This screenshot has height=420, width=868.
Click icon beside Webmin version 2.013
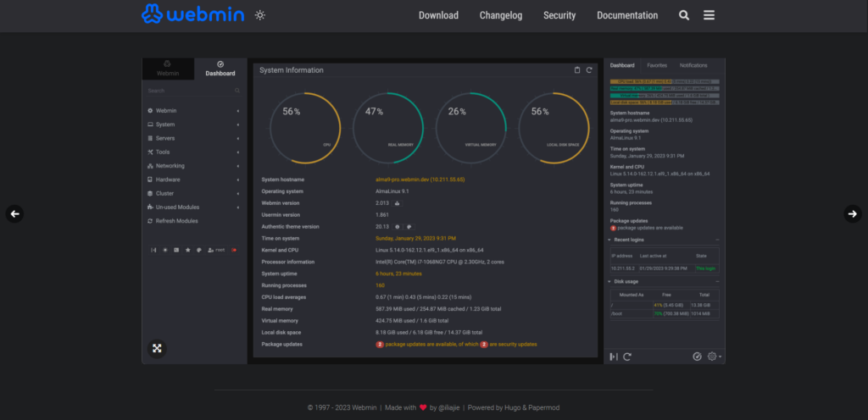coord(398,203)
